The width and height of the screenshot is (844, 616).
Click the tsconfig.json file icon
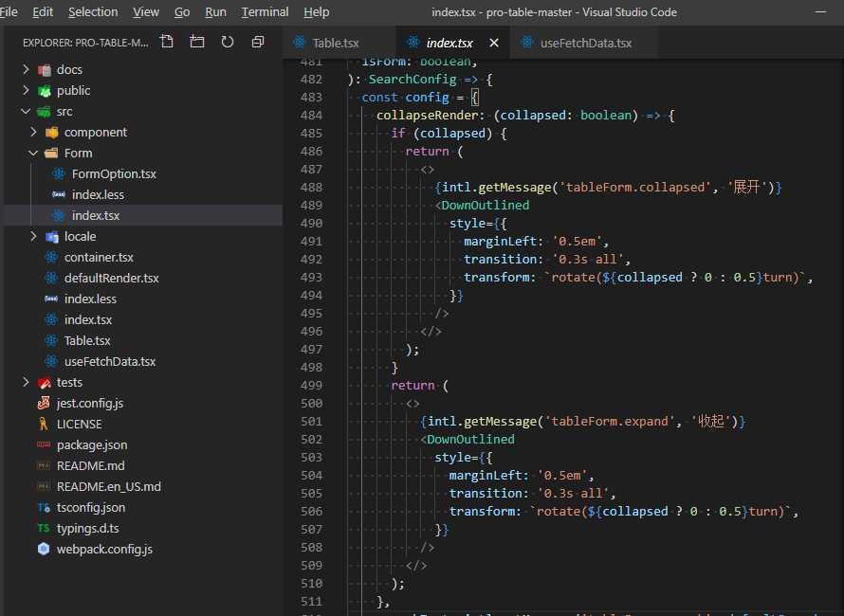click(44, 507)
